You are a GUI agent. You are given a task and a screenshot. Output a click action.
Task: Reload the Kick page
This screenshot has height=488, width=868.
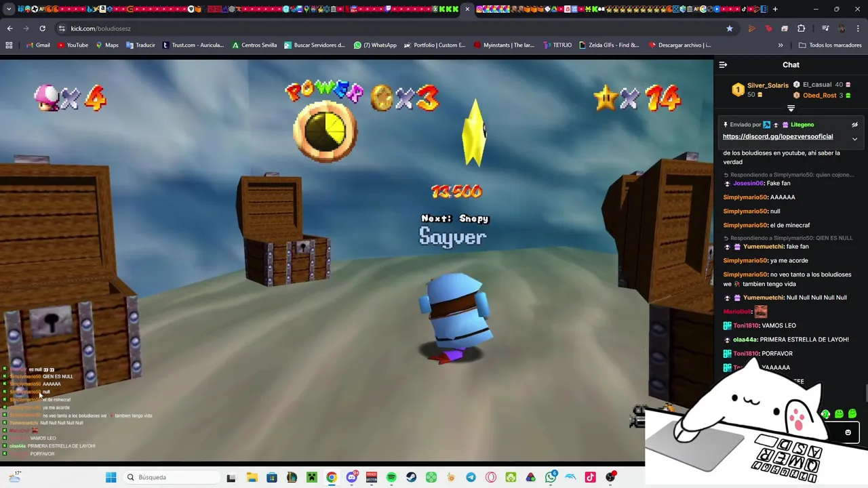(x=42, y=28)
